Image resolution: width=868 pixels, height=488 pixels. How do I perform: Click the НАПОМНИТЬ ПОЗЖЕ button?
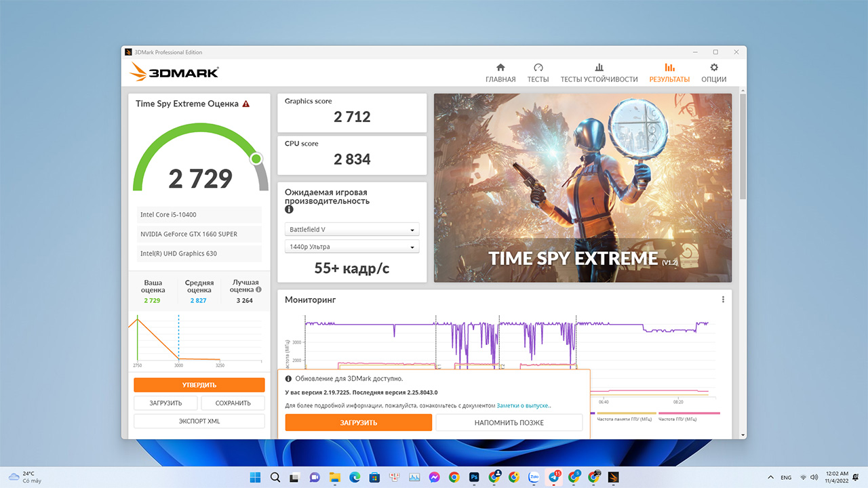[509, 422]
